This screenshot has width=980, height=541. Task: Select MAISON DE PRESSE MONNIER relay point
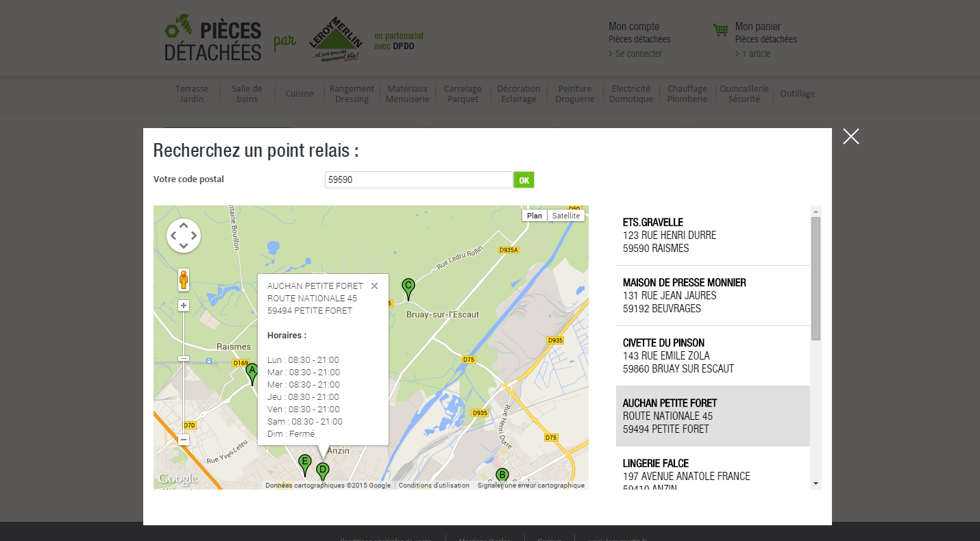(713, 296)
